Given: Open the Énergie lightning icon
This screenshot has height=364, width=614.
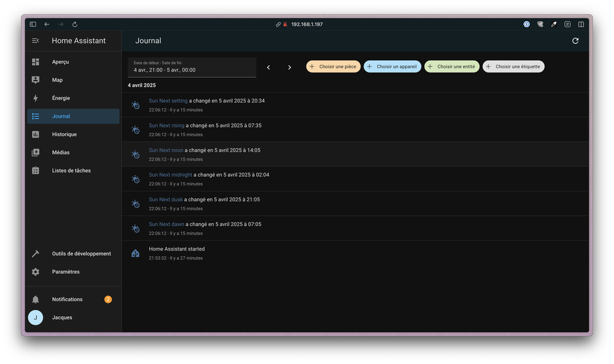Looking at the screenshot, I should coord(36,98).
